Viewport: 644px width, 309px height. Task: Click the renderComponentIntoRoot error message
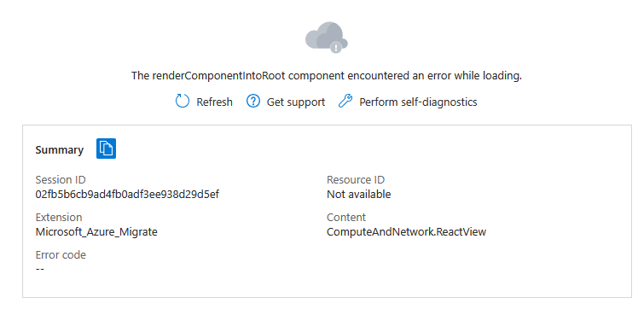pos(327,76)
